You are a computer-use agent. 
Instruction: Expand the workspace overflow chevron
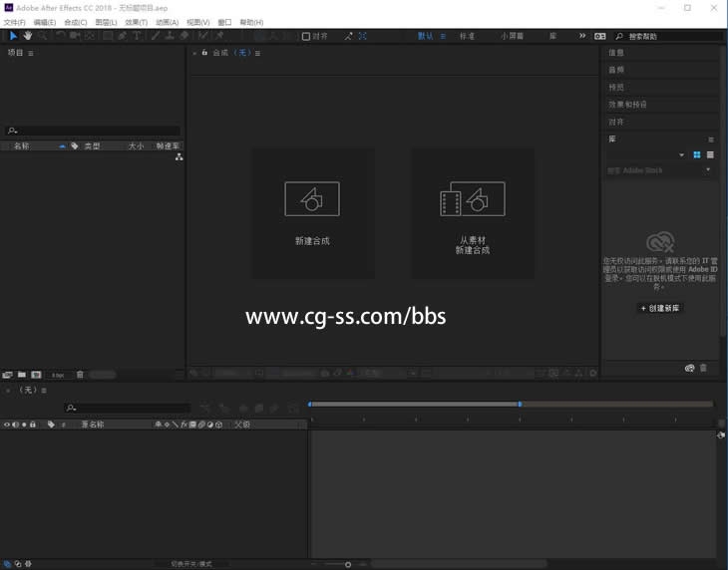(581, 36)
